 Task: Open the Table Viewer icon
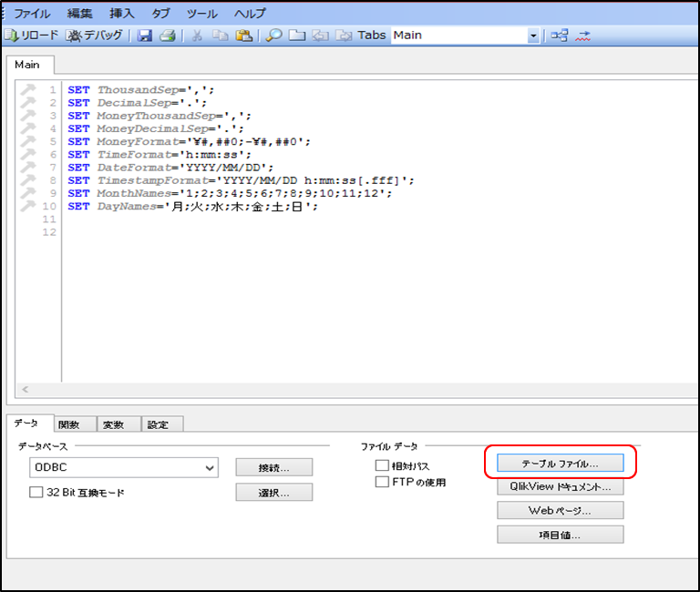[560, 36]
